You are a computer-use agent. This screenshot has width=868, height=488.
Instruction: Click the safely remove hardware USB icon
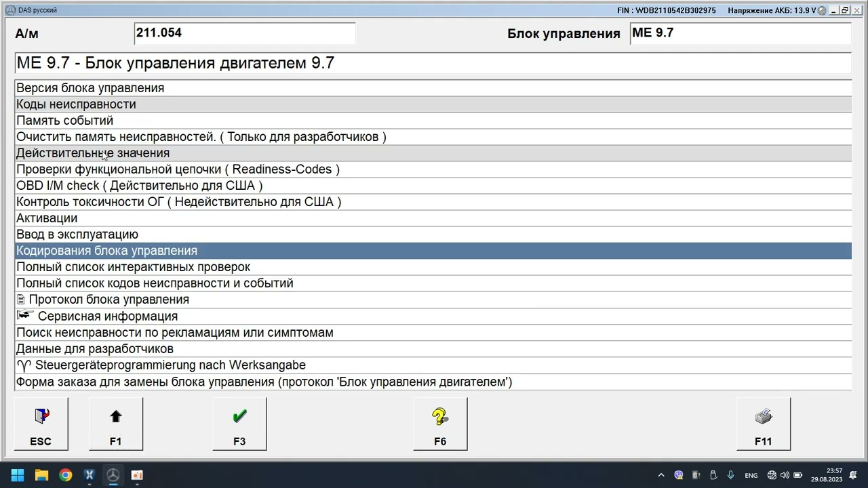point(713,475)
